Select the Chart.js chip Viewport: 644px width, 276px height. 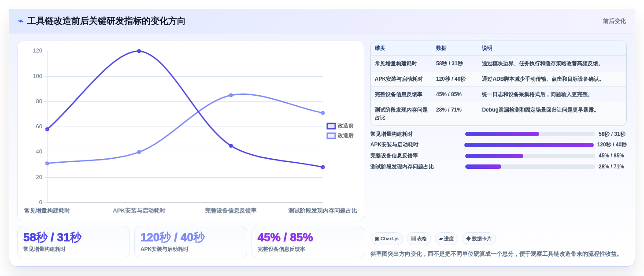[387, 239]
